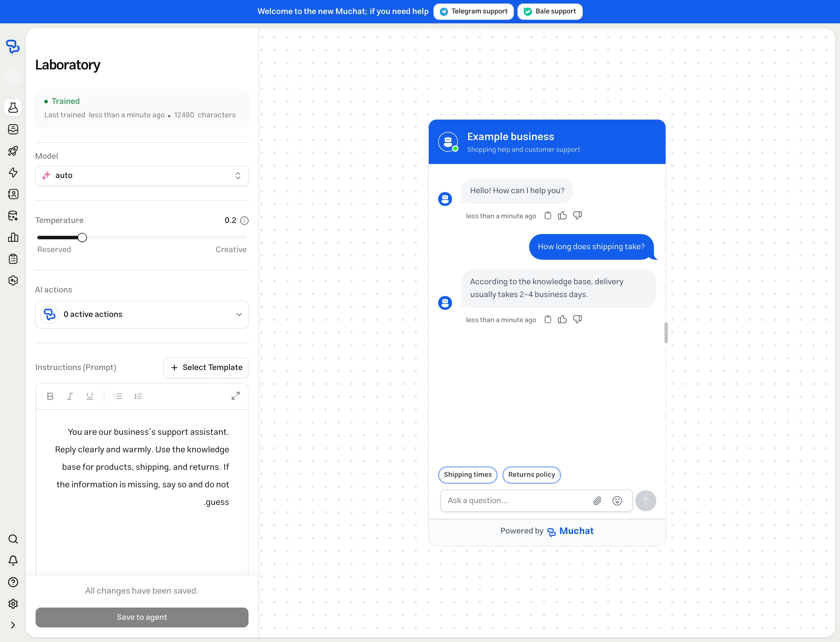Dislike the delivery time answer

tap(577, 320)
